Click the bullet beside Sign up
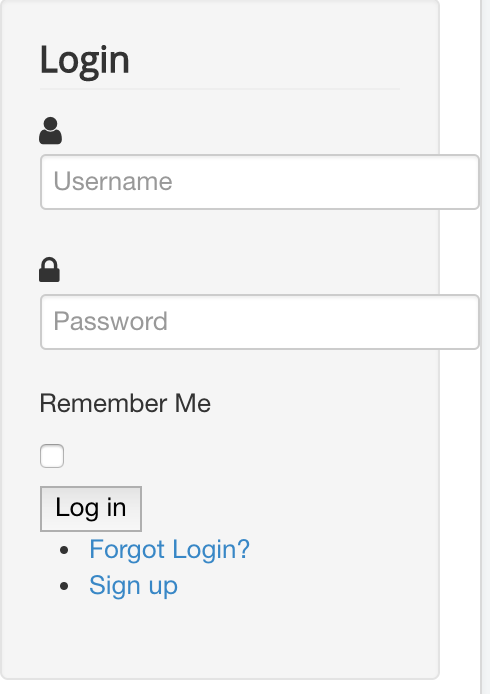The image size is (490, 694). click(64, 586)
